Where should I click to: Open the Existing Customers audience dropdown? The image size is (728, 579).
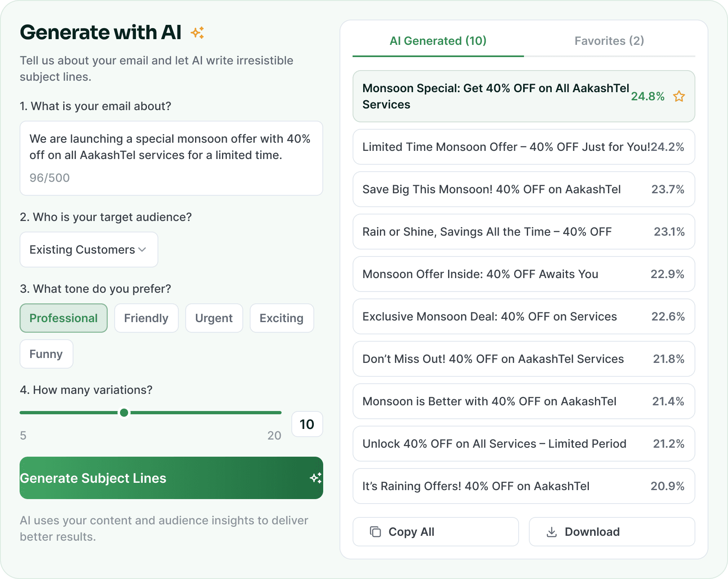point(89,250)
